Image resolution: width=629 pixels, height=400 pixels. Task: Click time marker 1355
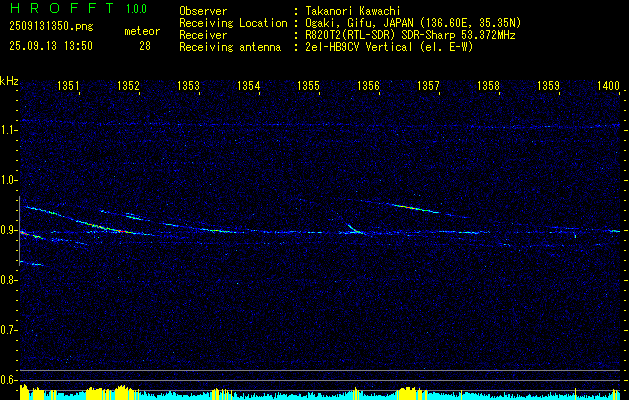point(308,85)
